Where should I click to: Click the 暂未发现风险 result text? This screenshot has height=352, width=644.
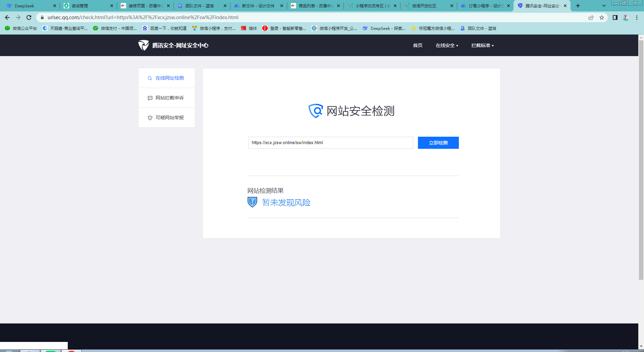click(286, 203)
